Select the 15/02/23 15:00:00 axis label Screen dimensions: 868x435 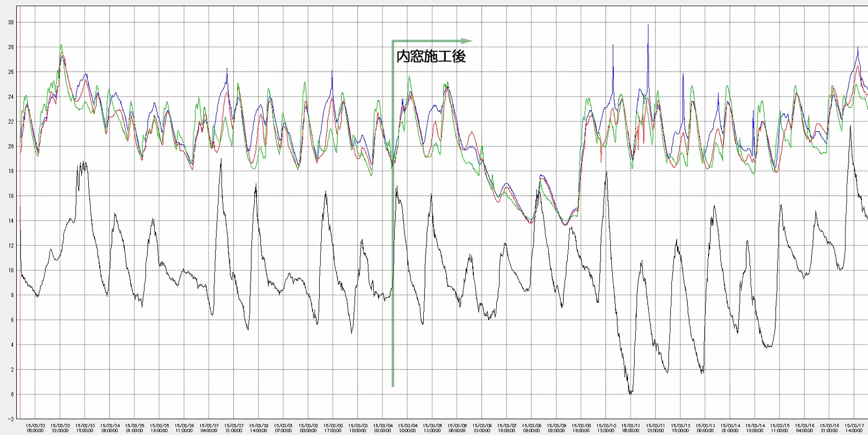coord(85,428)
